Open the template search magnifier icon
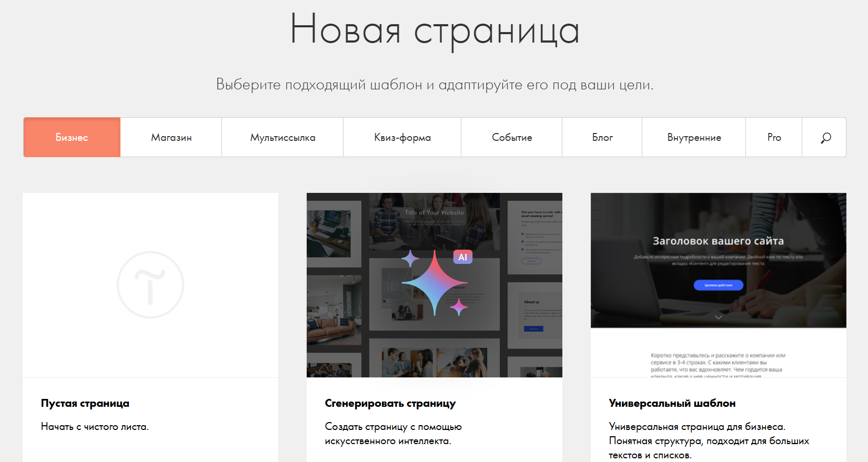Viewport: 868px width, 462px height. tap(825, 138)
